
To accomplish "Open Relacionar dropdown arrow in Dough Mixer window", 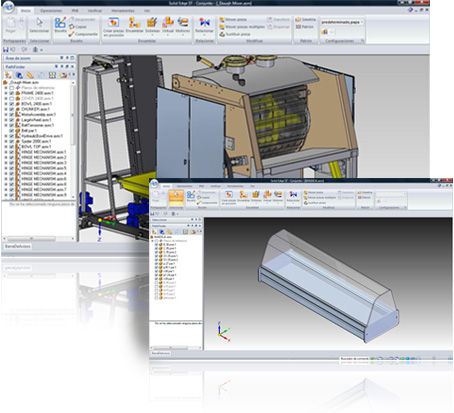I will [204, 35].
